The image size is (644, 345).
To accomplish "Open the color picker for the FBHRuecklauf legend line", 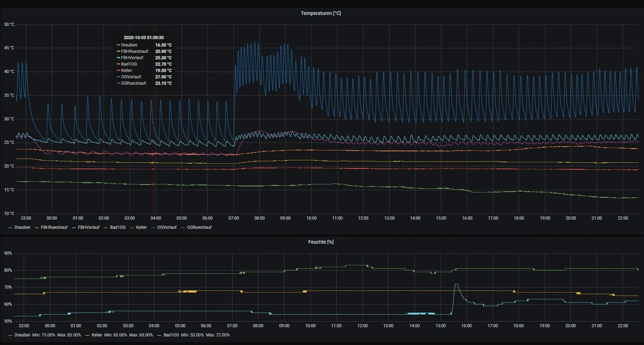I will tap(37, 227).
